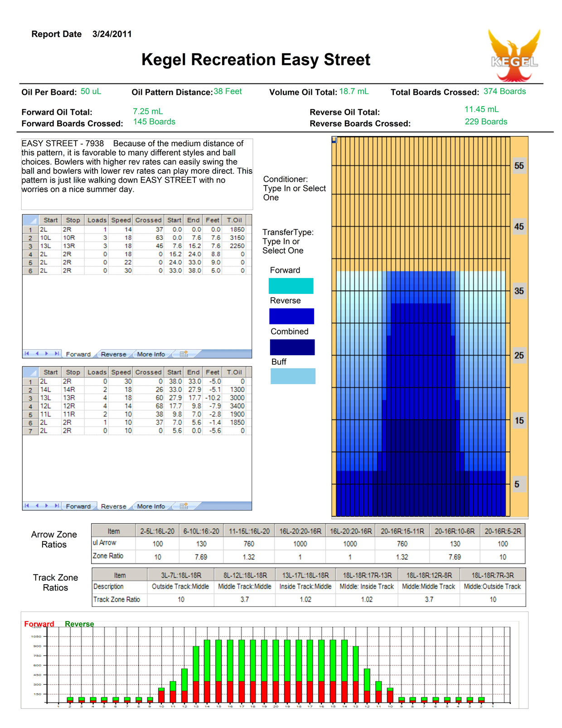
Task: Click insert-worksheet icon in lower table tab bar
Action: click(x=184, y=506)
